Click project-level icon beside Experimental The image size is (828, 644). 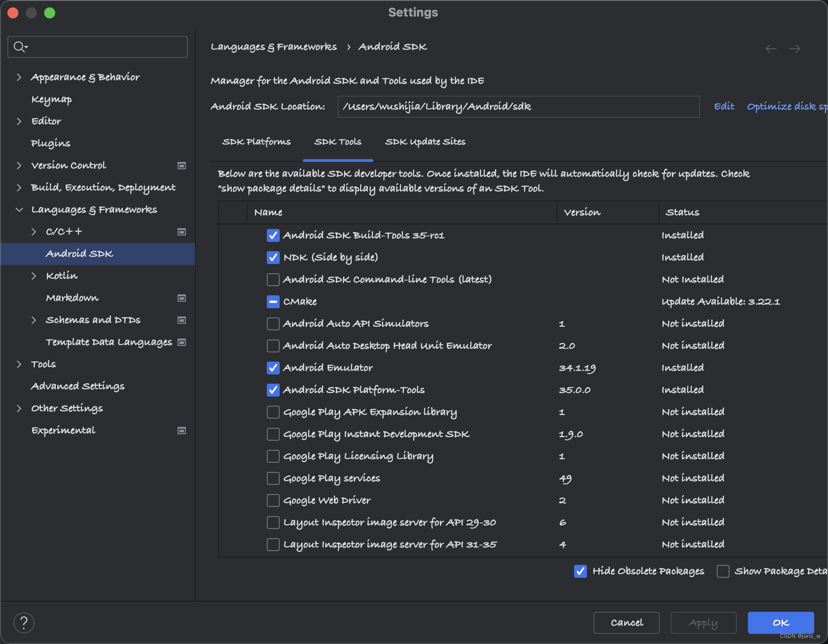pyautogui.click(x=182, y=431)
